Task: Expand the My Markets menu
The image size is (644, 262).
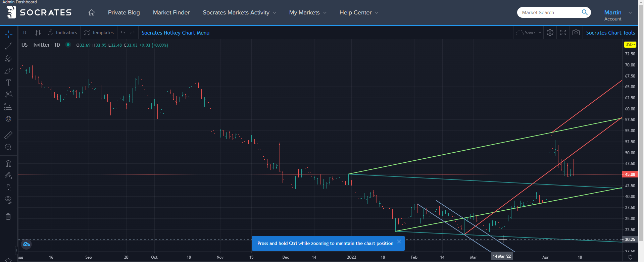Action: [308, 12]
